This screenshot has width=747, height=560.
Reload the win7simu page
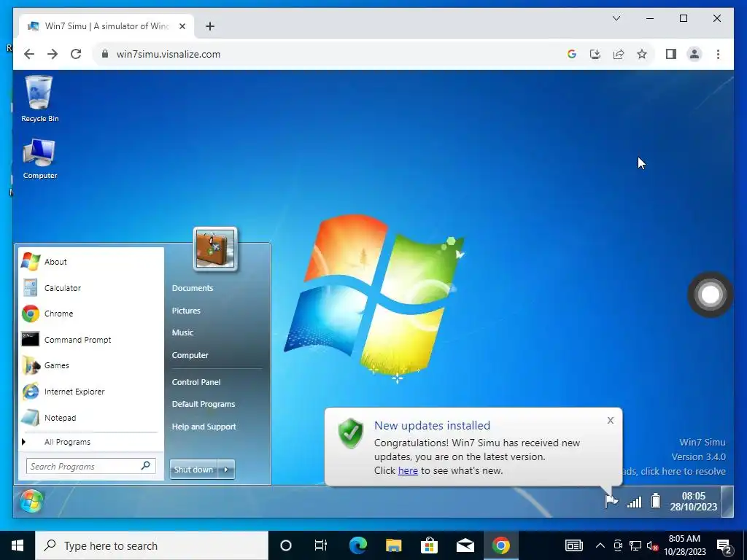pyautogui.click(x=76, y=54)
